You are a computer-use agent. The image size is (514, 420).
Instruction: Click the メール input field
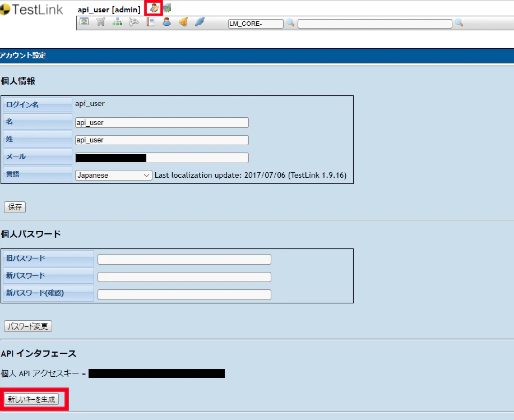pyautogui.click(x=162, y=158)
